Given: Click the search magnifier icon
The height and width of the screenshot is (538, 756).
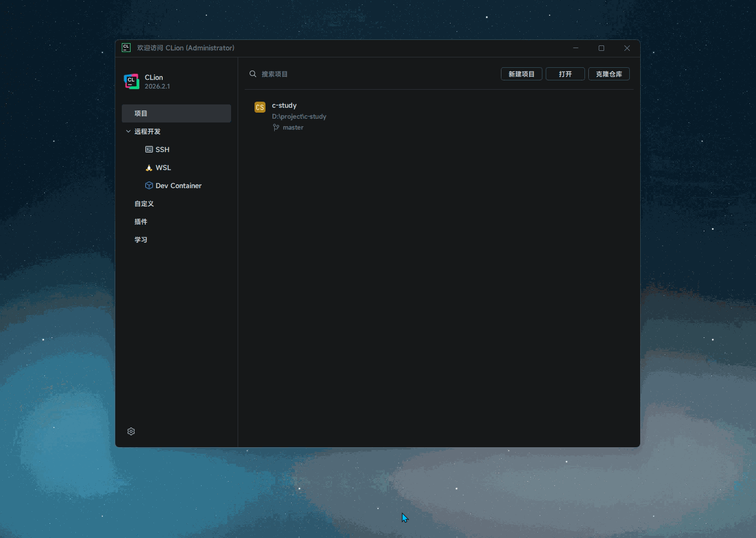Looking at the screenshot, I should pos(253,74).
